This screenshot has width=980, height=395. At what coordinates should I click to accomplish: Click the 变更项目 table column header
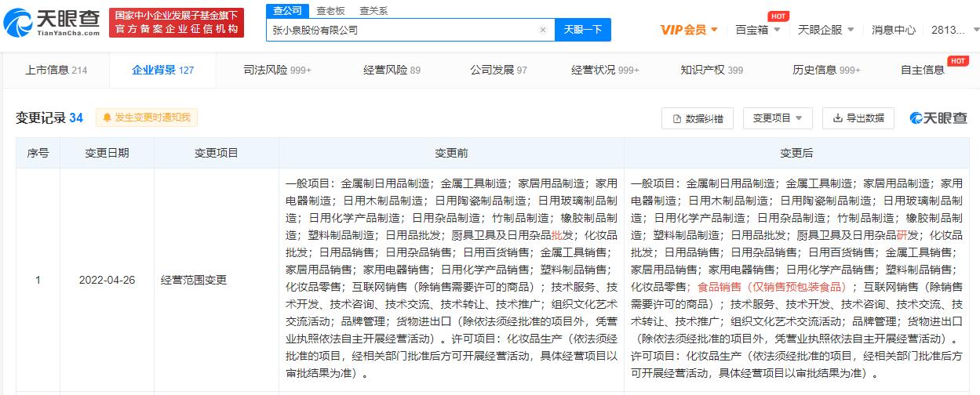click(x=217, y=153)
